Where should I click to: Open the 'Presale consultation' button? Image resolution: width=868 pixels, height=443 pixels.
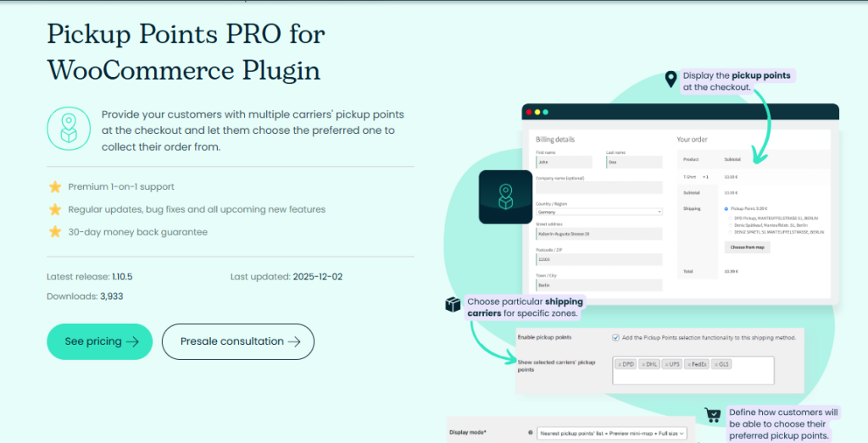238,342
